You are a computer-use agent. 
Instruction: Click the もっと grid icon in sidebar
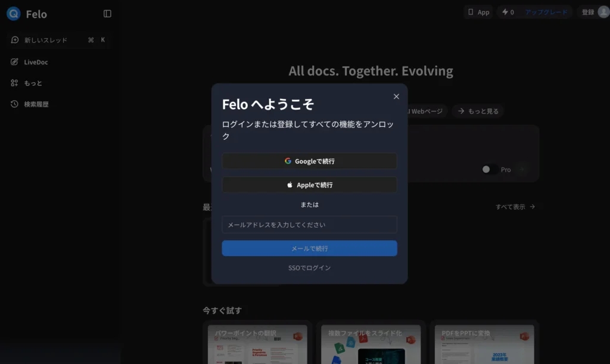[x=14, y=83]
